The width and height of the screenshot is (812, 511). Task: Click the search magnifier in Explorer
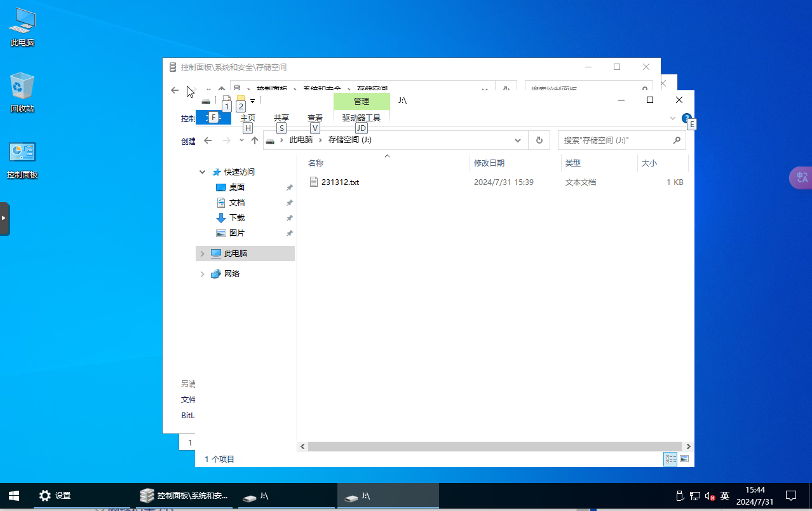coord(677,140)
